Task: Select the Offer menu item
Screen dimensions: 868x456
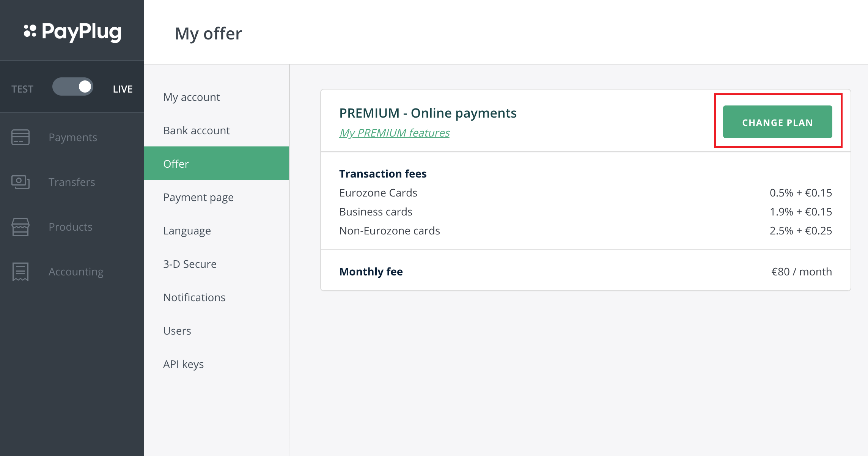Action: click(217, 163)
